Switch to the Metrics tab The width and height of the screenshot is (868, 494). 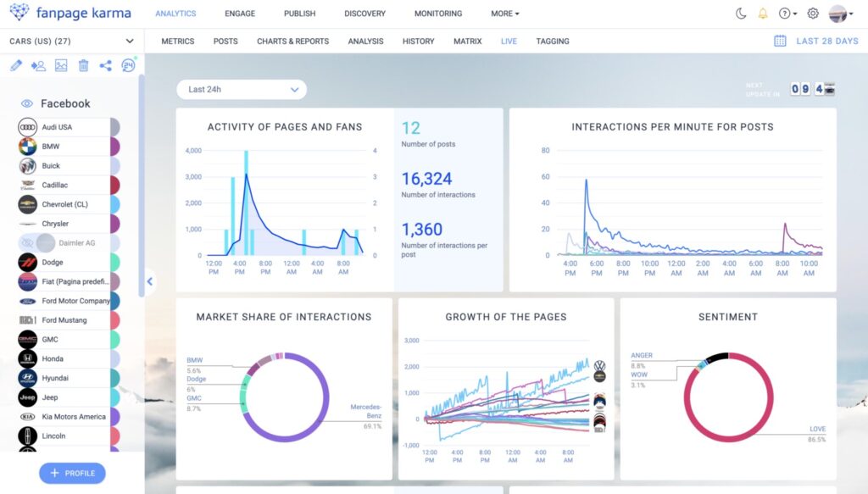click(177, 41)
